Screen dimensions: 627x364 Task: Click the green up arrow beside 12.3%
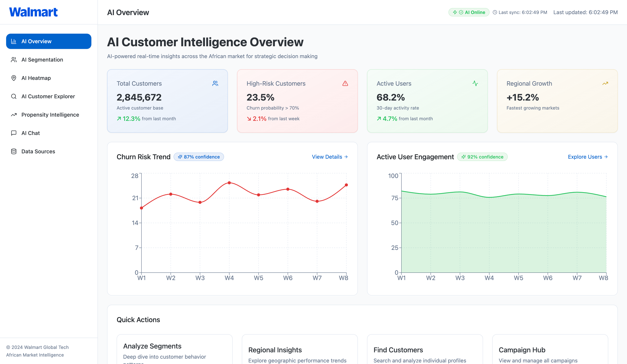pyautogui.click(x=119, y=119)
